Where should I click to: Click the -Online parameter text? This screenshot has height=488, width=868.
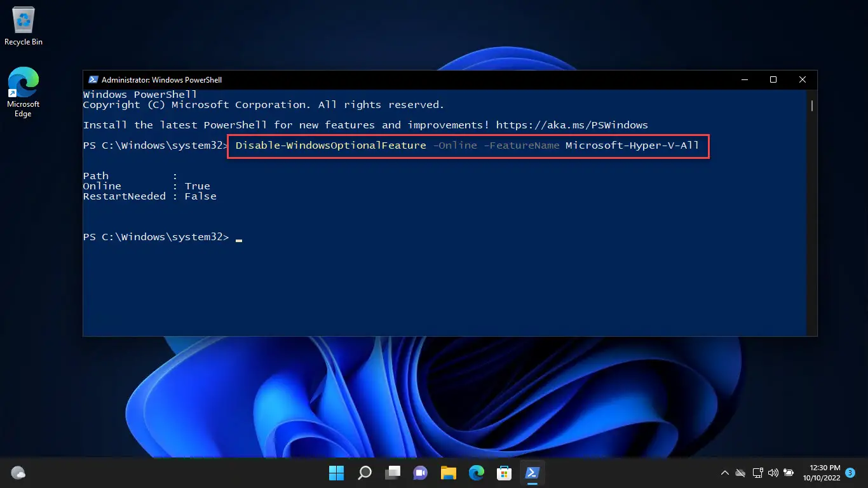(455, 146)
